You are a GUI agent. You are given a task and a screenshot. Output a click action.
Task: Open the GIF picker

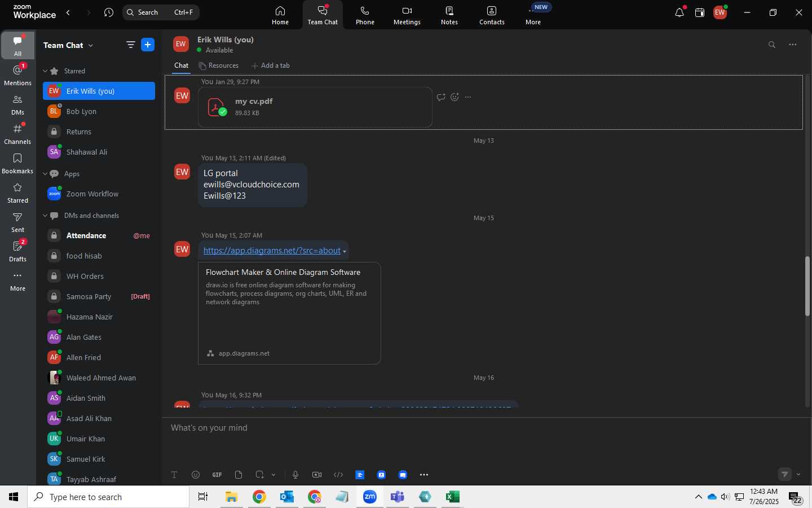[217, 475]
